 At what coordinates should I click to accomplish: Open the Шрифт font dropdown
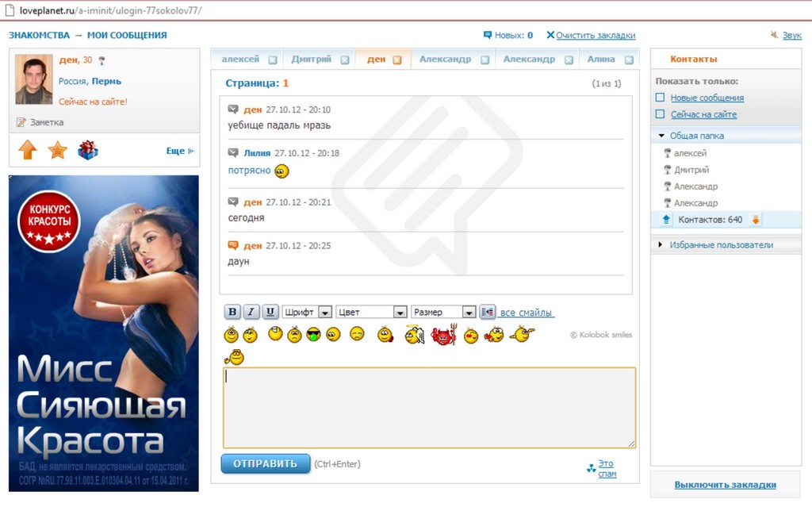307,313
